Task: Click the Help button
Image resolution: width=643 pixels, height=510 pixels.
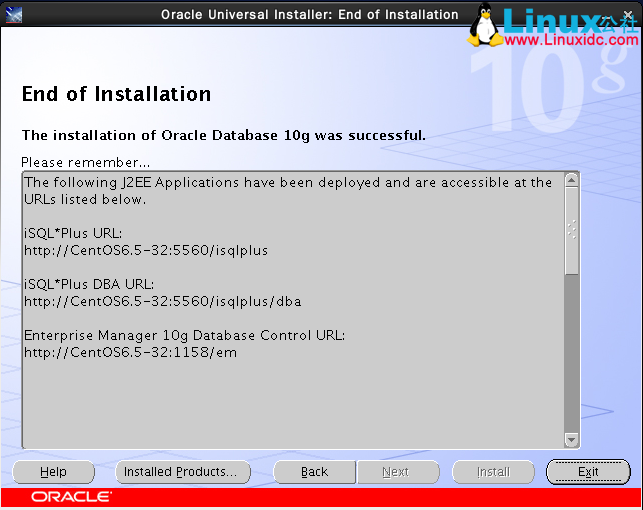Action: pyautogui.click(x=53, y=472)
